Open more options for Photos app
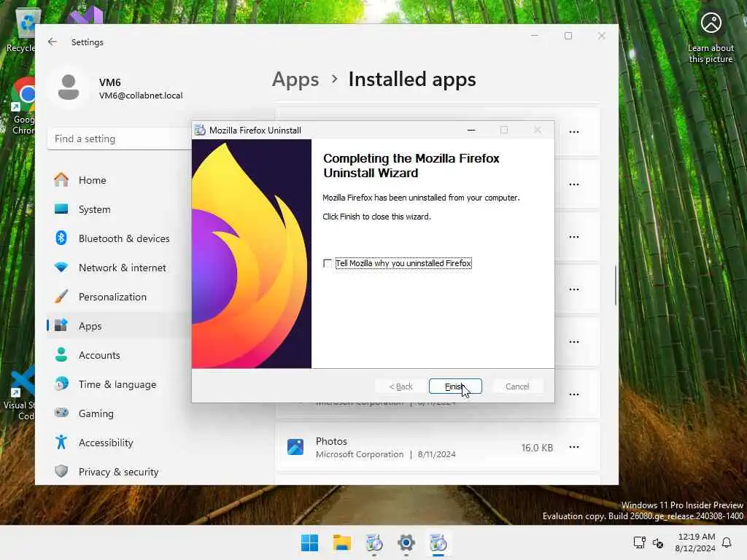Viewport: 747px width, 560px height. [574, 447]
